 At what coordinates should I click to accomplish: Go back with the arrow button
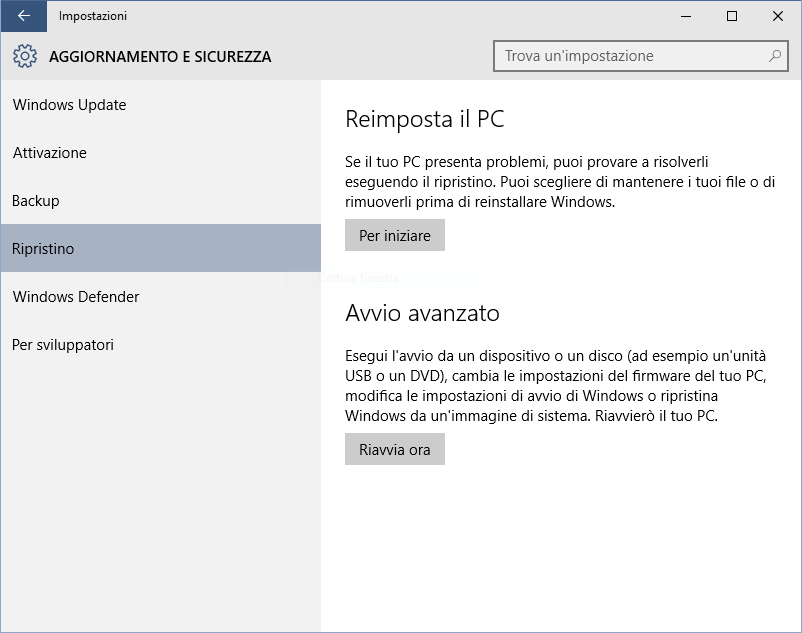(x=24, y=16)
